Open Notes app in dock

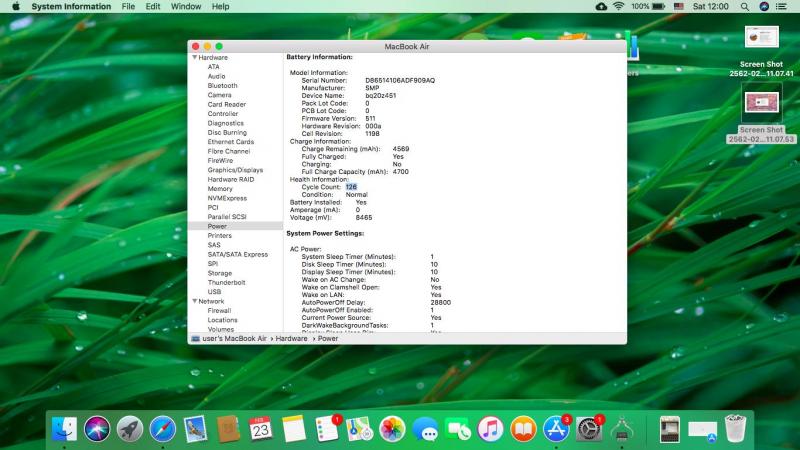pyautogui.click(x=293, y=429)
